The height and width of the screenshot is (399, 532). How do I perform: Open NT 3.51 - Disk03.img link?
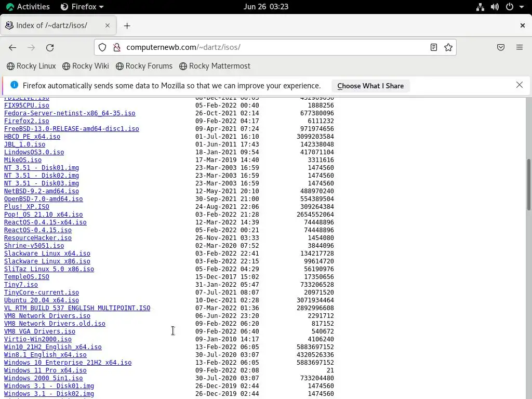[42, 183]
